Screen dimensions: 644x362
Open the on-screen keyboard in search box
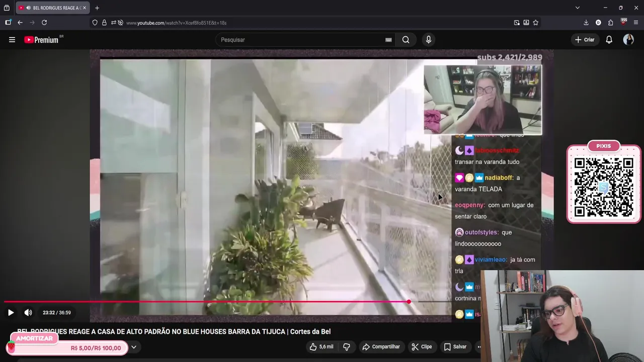pos(388,40)
